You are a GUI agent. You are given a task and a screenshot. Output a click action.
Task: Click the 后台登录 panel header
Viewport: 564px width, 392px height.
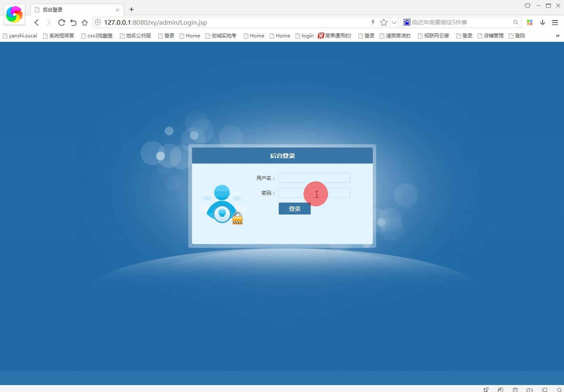tap(282, 156)
